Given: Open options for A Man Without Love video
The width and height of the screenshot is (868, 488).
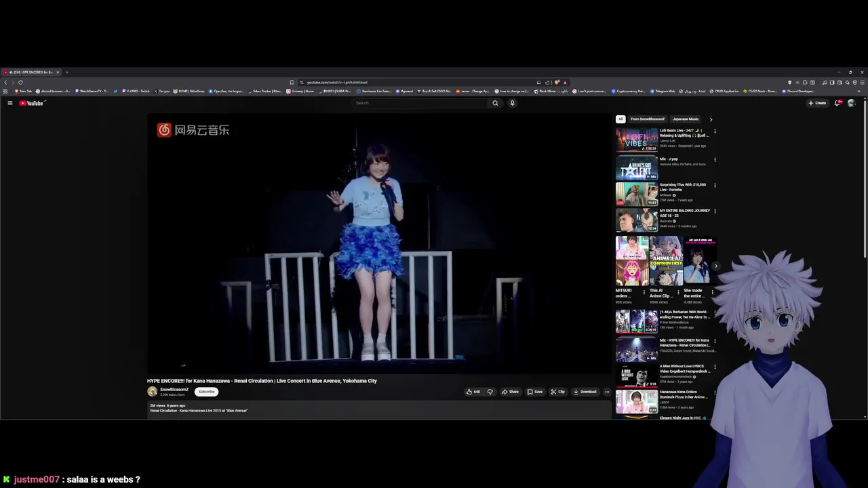Looking at the screenshot, I should pyautogui.click(x=715, y=368).
